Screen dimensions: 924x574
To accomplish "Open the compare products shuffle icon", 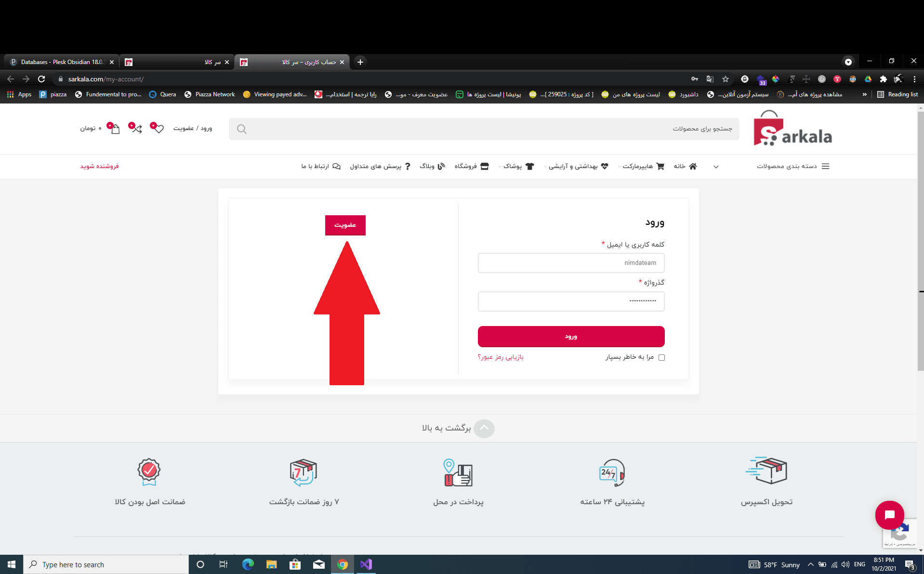I will point(136,128).
